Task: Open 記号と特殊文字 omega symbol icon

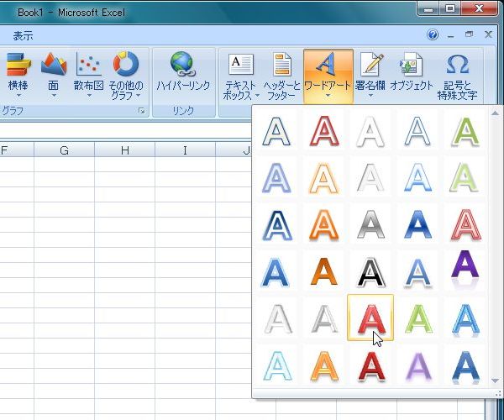Action: (458, 65)
